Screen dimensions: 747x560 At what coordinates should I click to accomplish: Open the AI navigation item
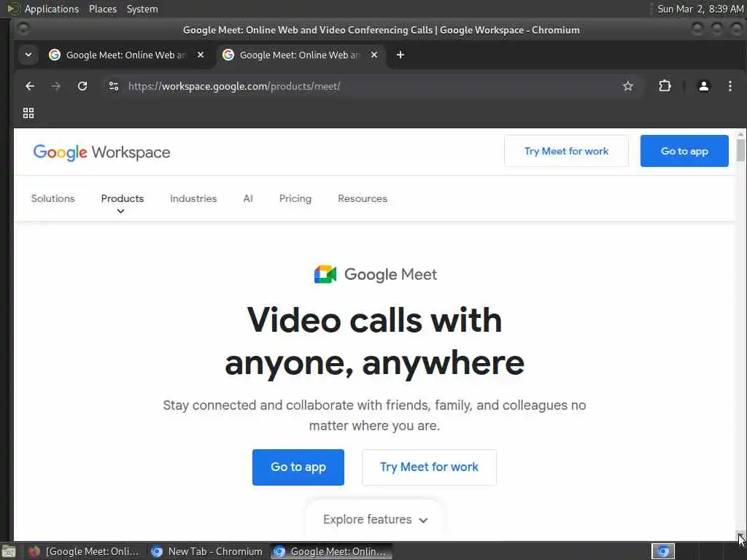[x=248, y=198]
